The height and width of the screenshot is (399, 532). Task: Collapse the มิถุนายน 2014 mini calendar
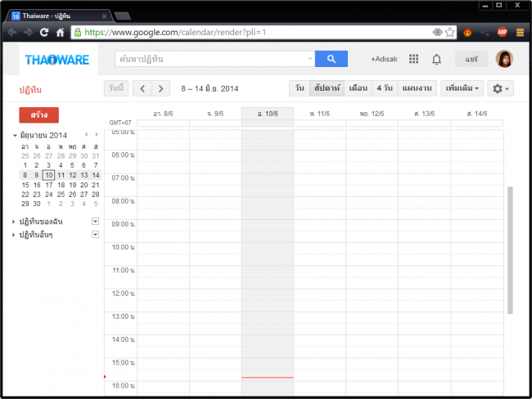pyautogui.click(x=15, y=136)
